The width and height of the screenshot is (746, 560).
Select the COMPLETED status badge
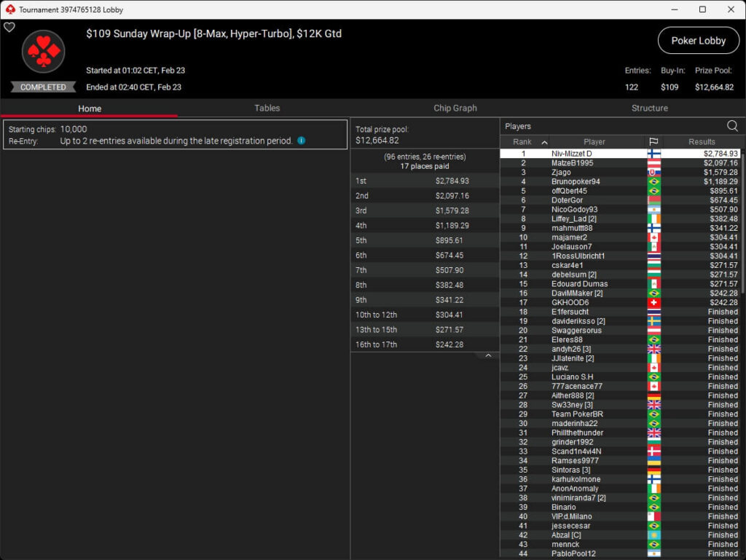coord(43,87)
